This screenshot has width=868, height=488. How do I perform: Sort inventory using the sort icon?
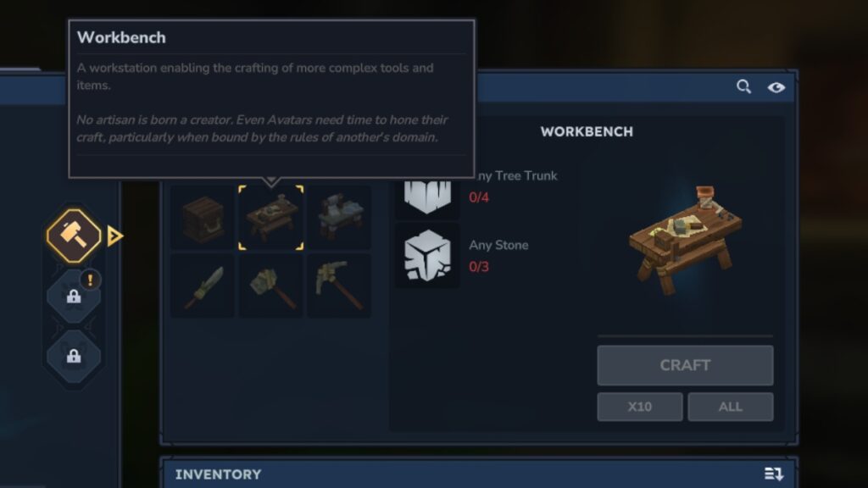point(774,474)
